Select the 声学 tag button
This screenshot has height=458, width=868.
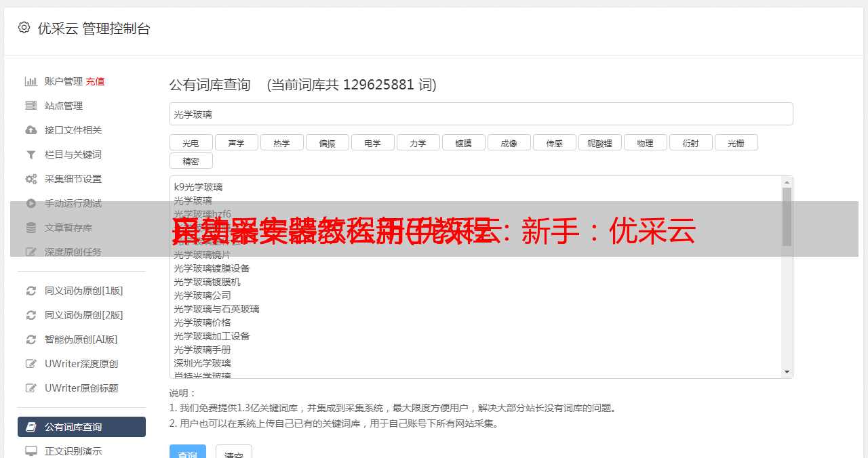point(236,142)
